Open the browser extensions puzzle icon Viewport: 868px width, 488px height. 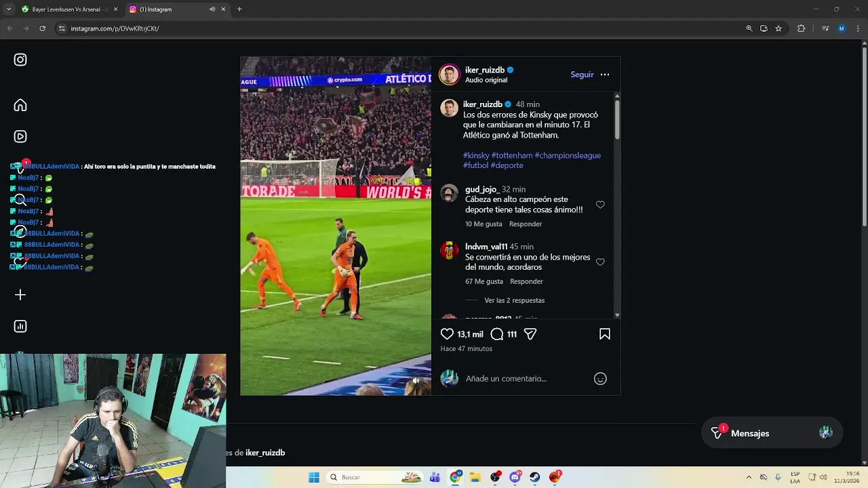point(801,28)
